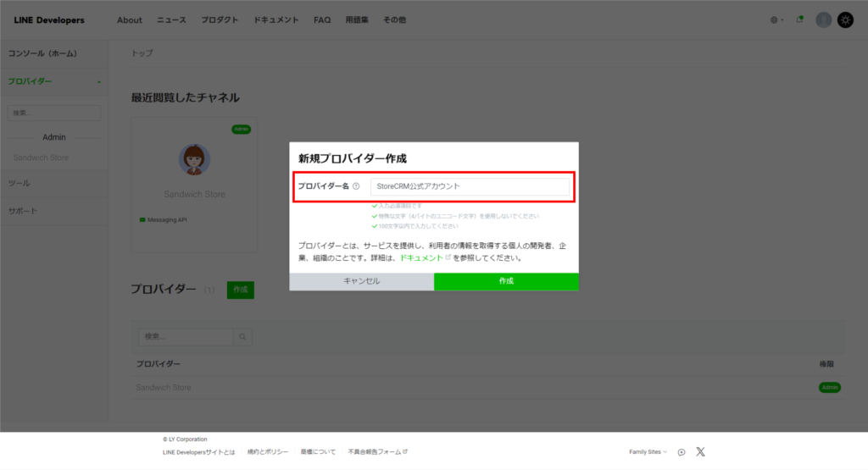Open 規約とポリシー footer link

[x=267, y=451]
